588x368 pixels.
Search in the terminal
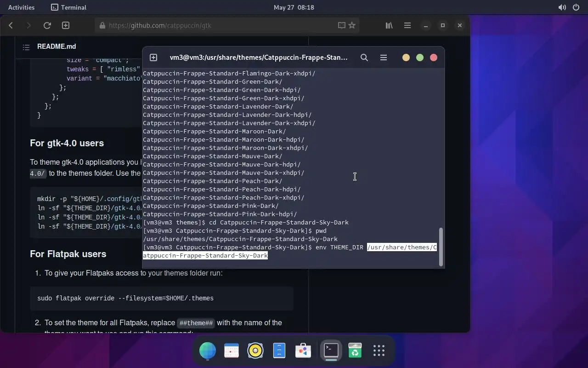click(x=364, y=57)
